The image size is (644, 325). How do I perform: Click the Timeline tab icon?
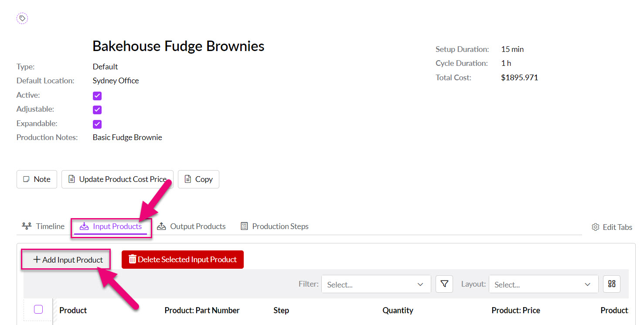pyautogui.click(x=27, y=226)
